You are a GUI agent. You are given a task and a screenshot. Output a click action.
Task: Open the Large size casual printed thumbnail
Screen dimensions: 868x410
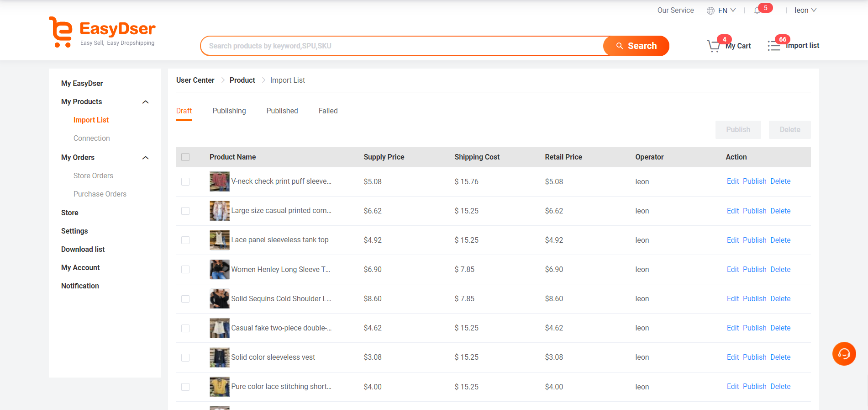pos(220,211)
